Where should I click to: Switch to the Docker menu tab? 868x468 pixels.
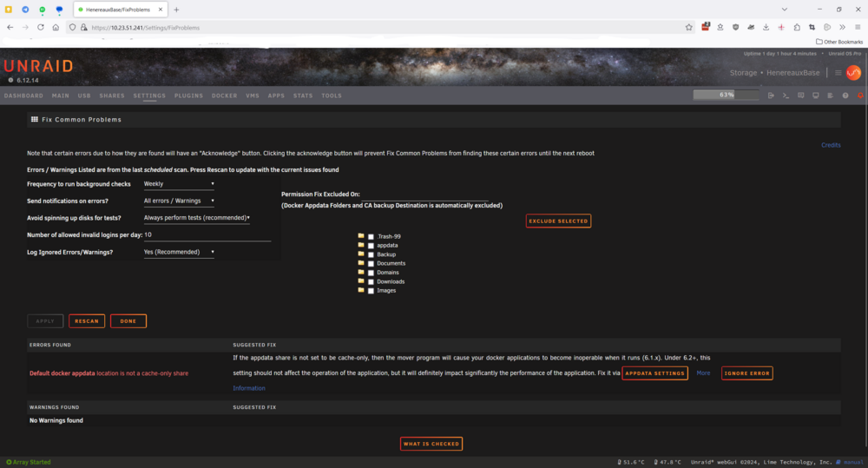tap(224, 96)
